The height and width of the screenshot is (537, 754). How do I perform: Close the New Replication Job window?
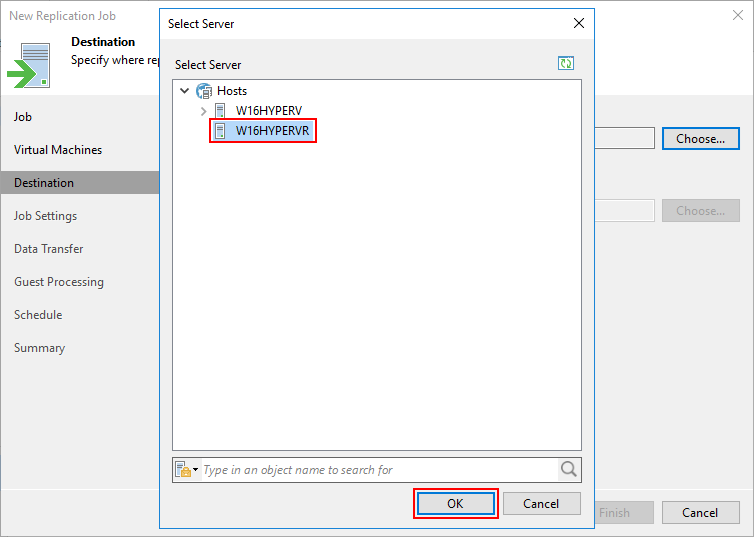pos(738,15)
